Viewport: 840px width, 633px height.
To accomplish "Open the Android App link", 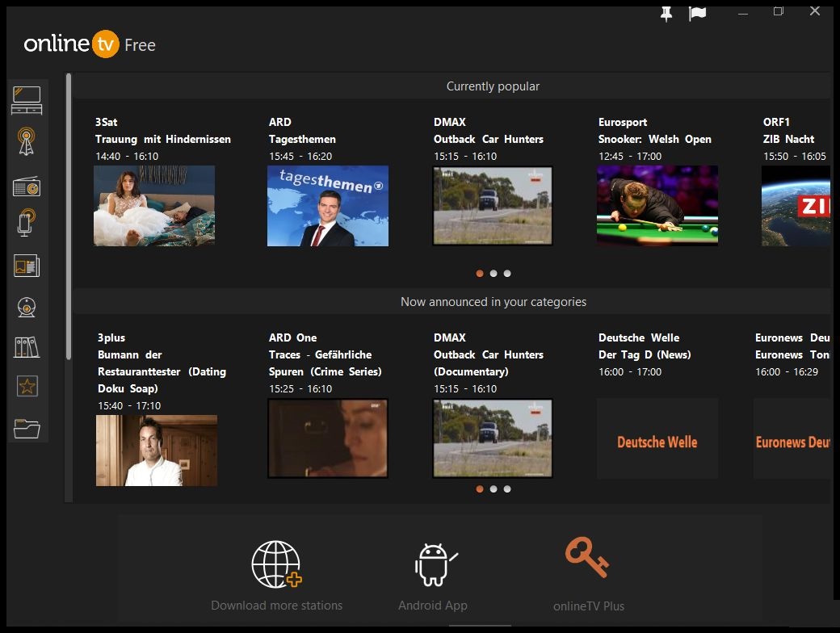I will [433, 606].
